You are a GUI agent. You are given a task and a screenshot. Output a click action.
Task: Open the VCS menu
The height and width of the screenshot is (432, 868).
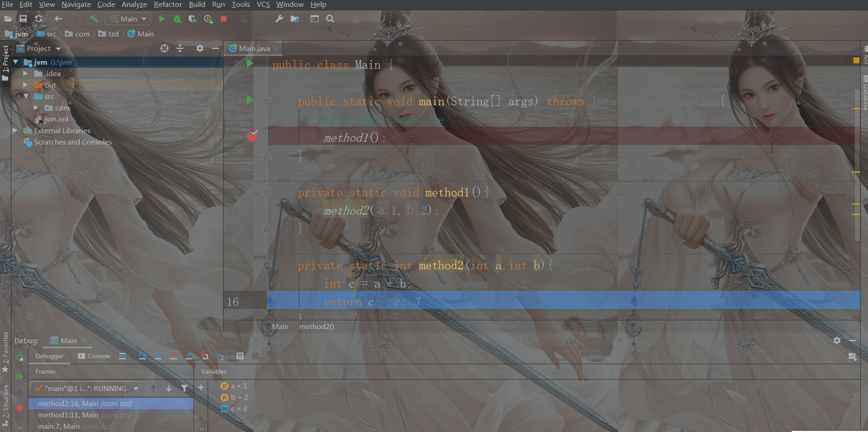[263, 5]
